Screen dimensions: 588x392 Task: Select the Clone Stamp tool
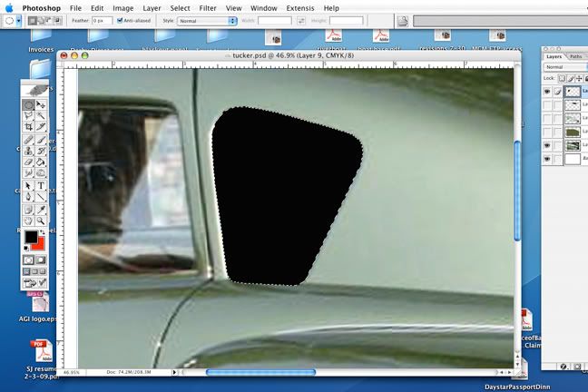click(28, 151)
